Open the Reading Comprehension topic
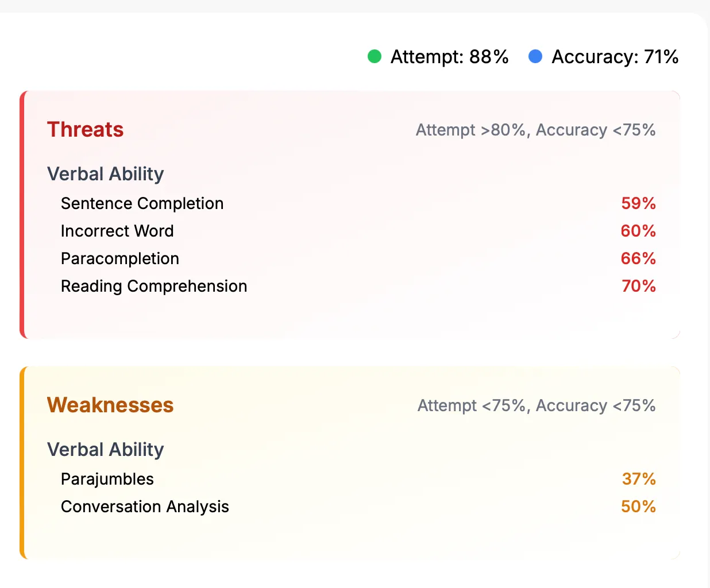Viewport: 710px width, 588px height. click(154, 286)
